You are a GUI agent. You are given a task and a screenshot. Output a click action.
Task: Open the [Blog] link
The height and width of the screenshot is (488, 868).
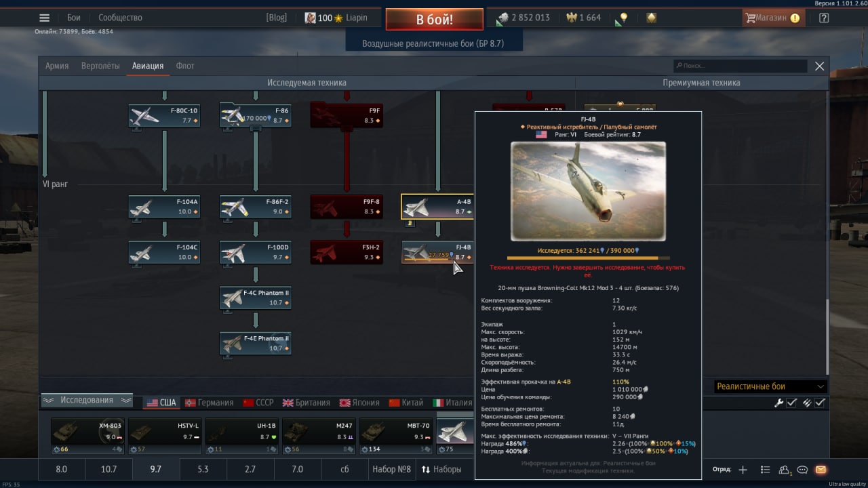[277, 18]
